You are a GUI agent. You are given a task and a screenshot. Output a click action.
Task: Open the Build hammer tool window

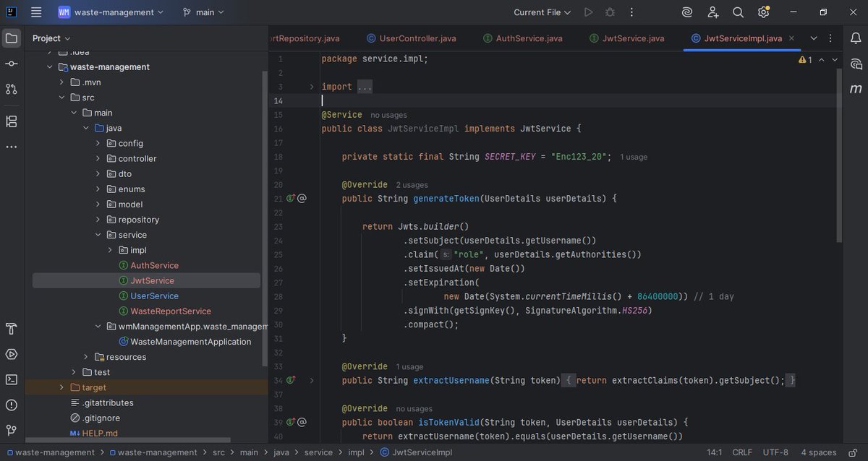tap(12, 329)
